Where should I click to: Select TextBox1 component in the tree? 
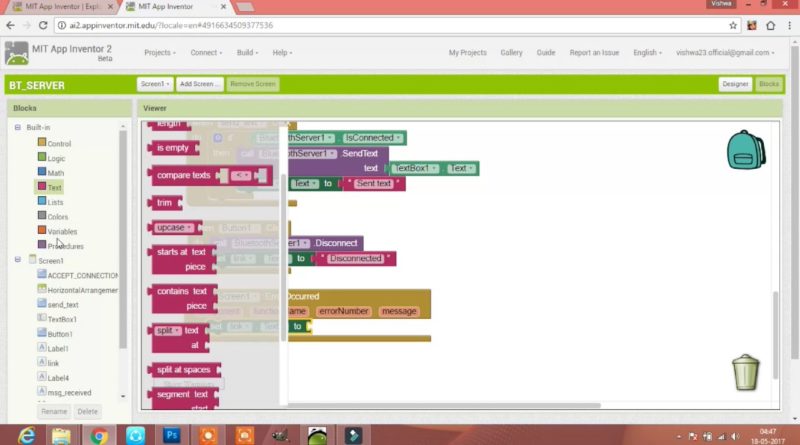pyautogui.click(x=62, y=319)
